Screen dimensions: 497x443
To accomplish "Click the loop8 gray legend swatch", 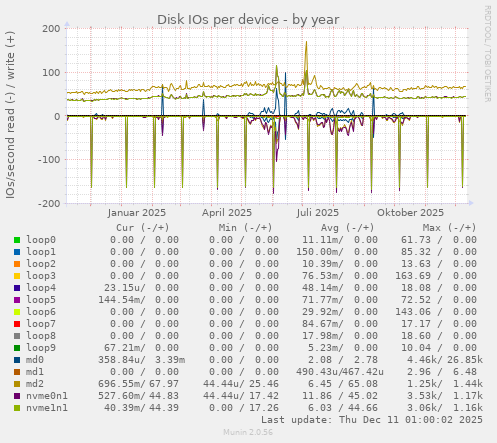I will pyautogui.click(x=17, y=336).
